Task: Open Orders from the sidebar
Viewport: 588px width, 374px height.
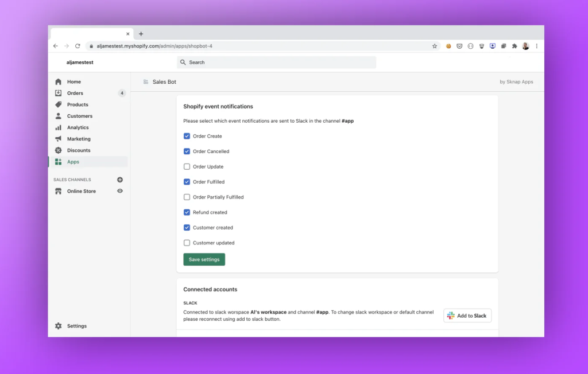Action: (75, 93)
